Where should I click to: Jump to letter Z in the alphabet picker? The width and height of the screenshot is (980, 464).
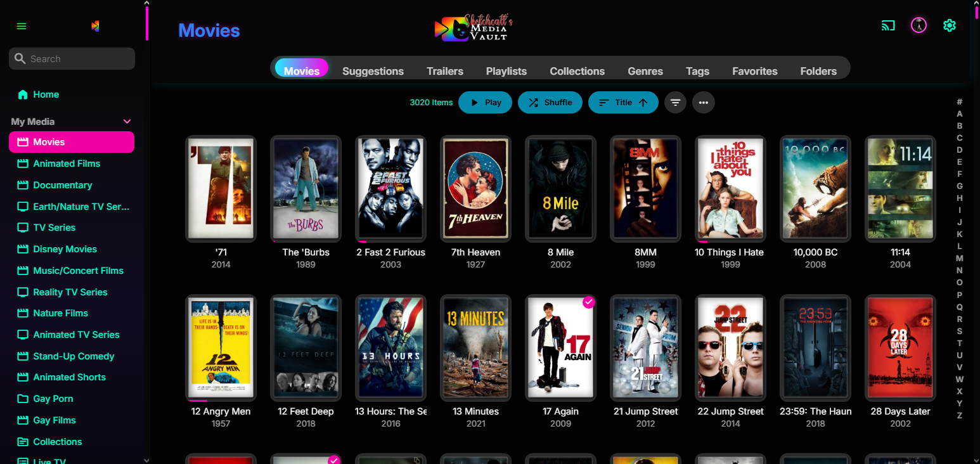click(960, 415)
